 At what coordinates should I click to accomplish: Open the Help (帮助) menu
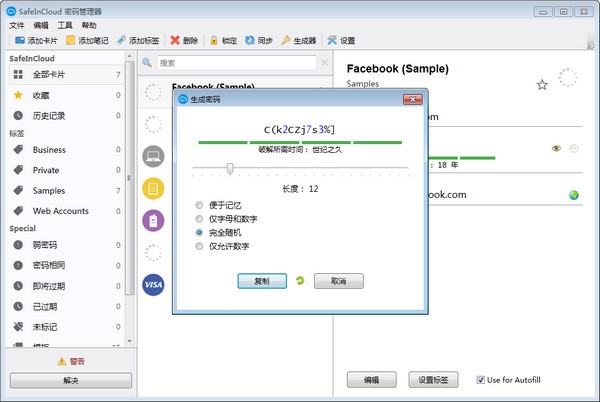(x=89, y=25)
